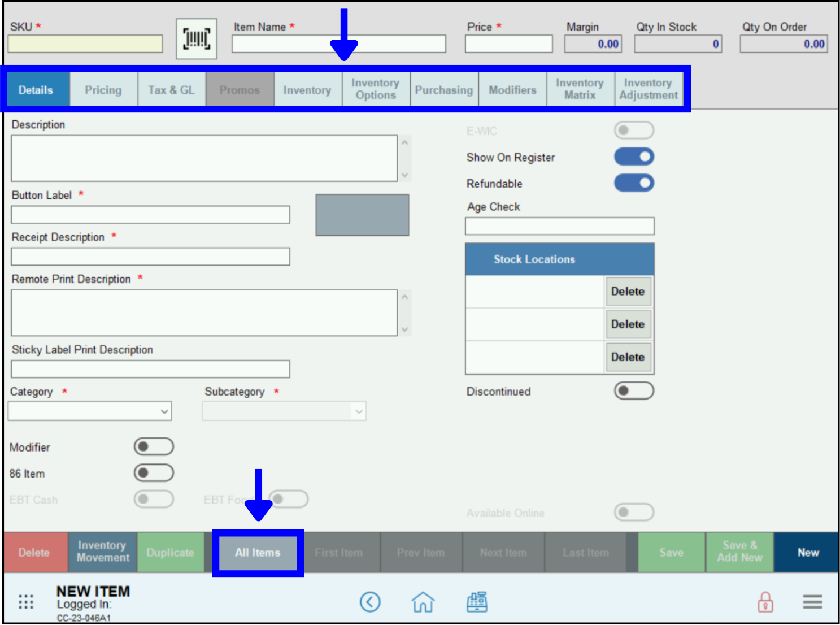Screen dimensions: 840x625
Task: Jump to Last Item
Action: click(585, 552)
